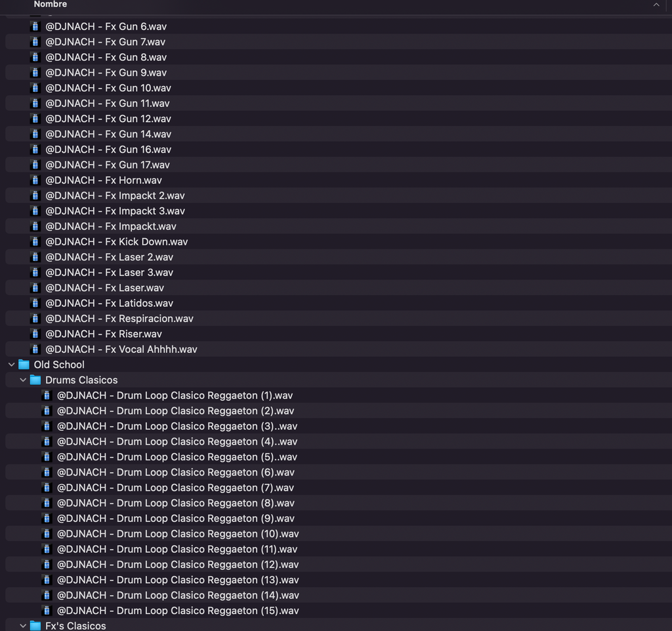
Task: Click the wav icon for Fx Gun 16
Action: (x=35, y=150)
